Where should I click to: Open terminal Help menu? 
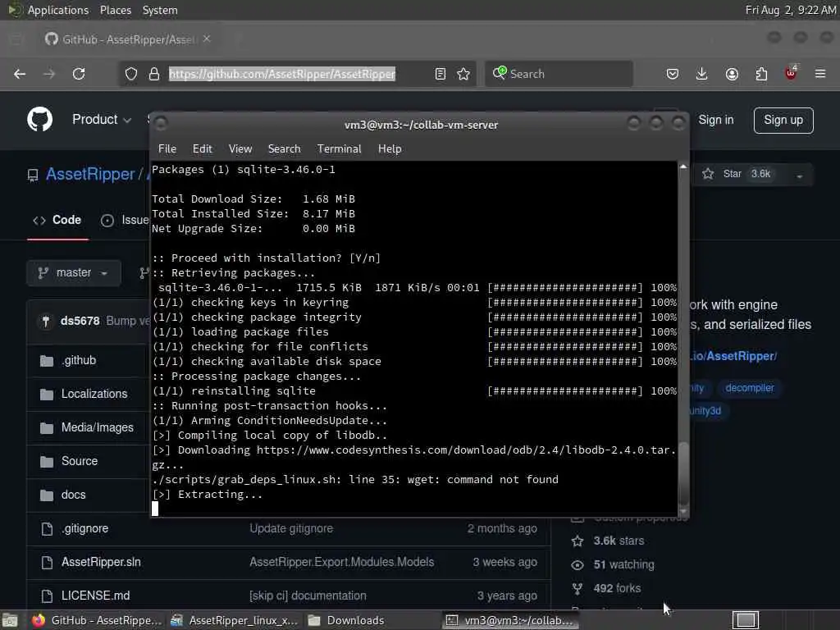tap(390, 149)
